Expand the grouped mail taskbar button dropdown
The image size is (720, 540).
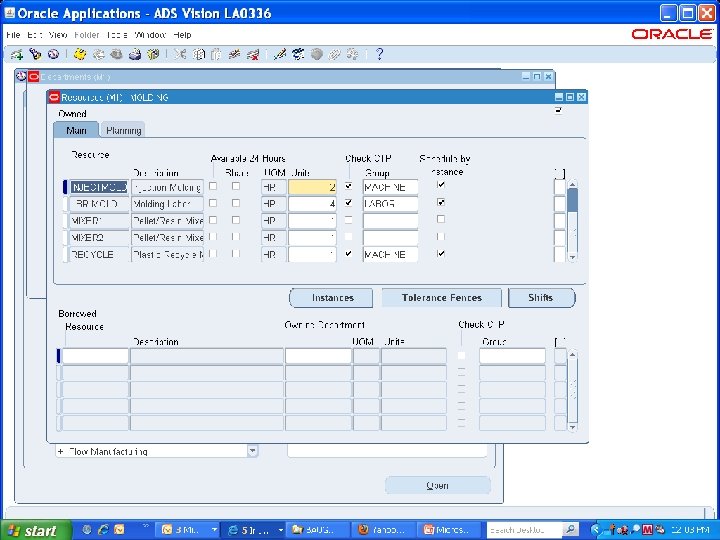214,529
